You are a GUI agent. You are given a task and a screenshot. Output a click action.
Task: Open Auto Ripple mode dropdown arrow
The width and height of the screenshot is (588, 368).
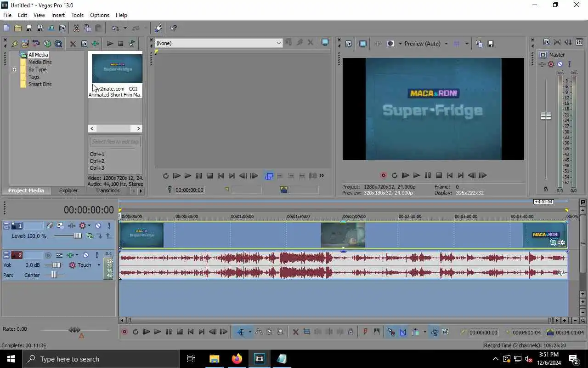pyautogui.click(x=424, y=332)
